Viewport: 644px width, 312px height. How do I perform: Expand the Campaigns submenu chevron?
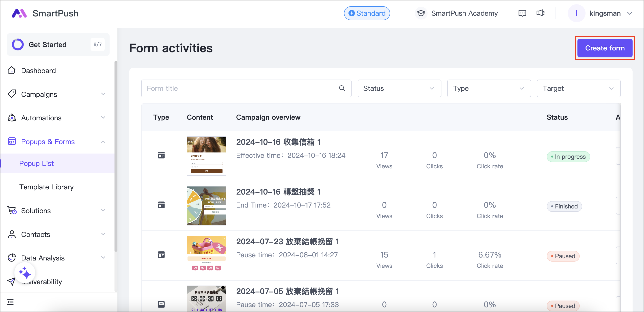(x=103, y=94)
